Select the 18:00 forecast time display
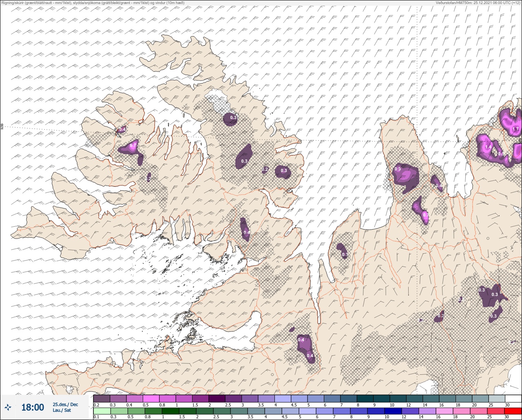The width and height of the screenshot is (522, 420). (33, 407)
